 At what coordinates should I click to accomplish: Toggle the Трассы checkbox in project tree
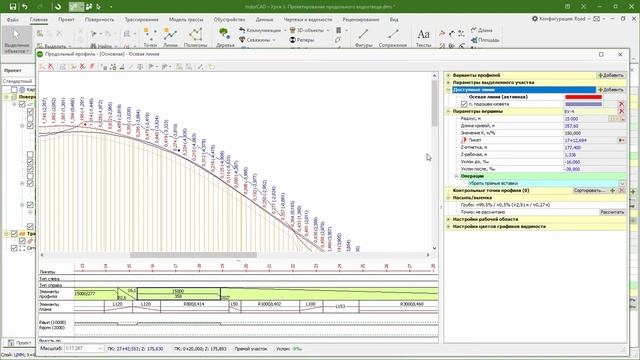[x=14, y=234]
